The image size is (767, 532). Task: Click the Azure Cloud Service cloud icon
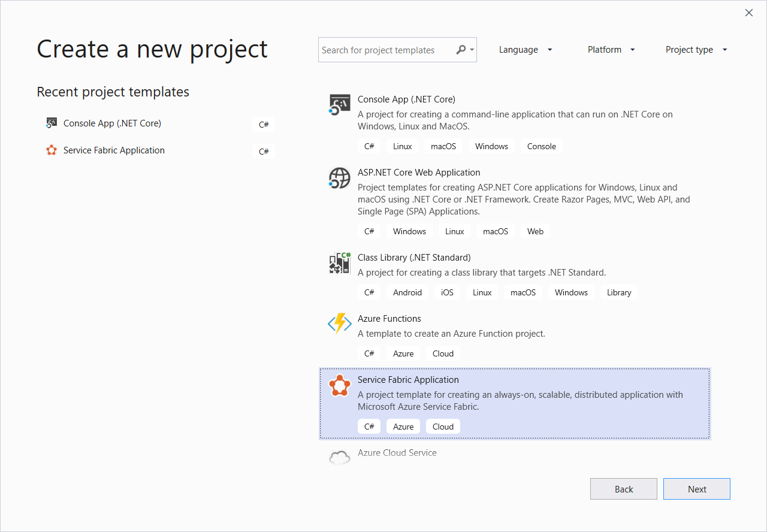[339, 457]
